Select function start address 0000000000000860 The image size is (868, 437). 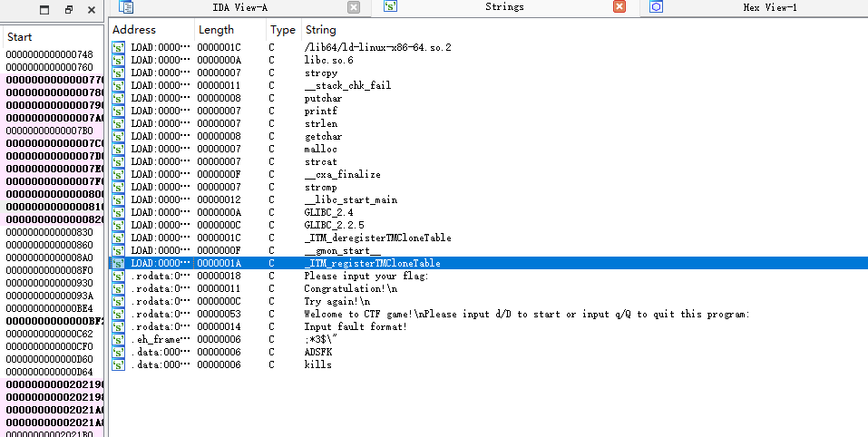(x=49, y=245)
